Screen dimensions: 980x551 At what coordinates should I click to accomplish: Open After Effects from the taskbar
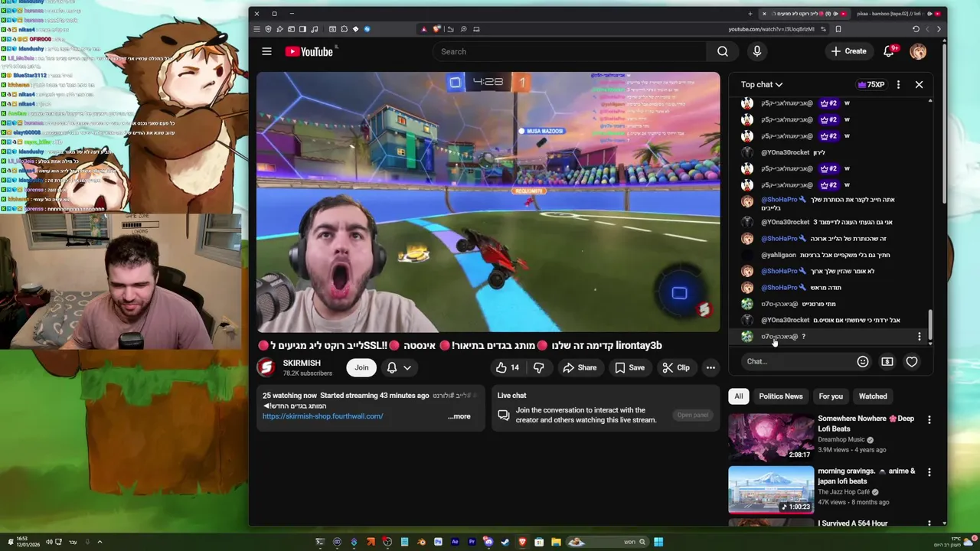point(455,542)
